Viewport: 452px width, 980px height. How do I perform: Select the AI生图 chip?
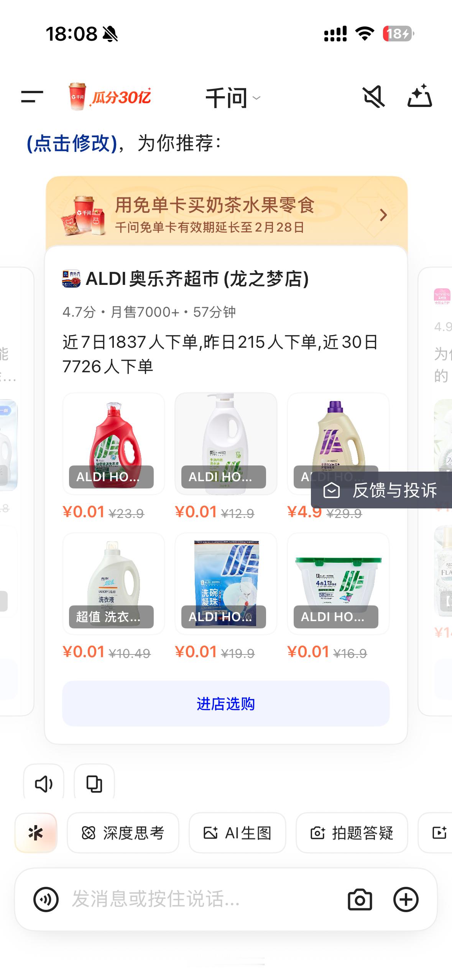pyautogui.click(x=237, y=833)
